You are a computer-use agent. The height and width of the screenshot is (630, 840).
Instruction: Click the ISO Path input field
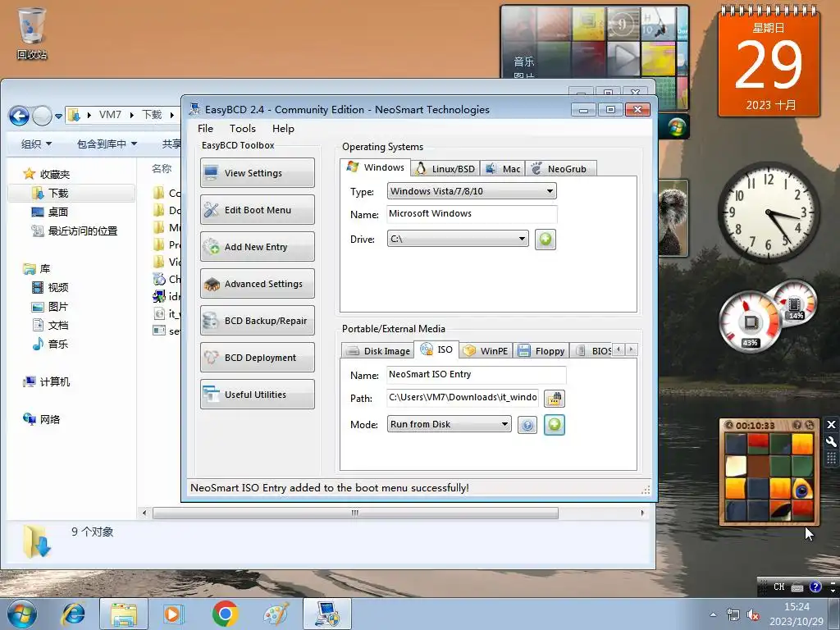(463, 398)
